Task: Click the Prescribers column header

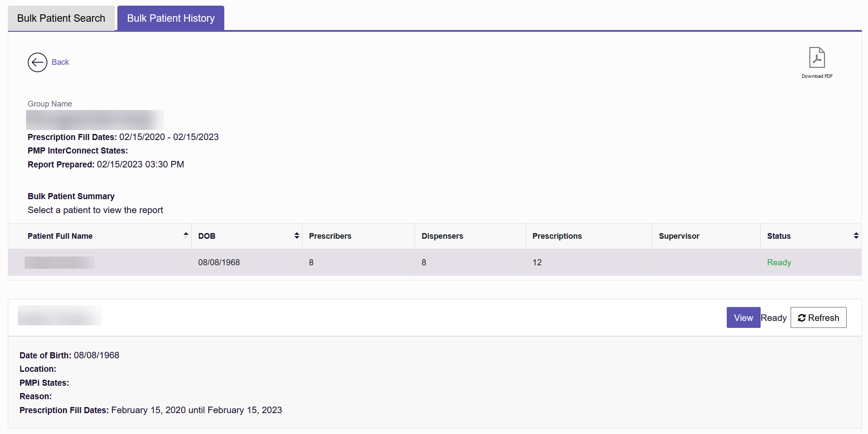Action: 330,236
